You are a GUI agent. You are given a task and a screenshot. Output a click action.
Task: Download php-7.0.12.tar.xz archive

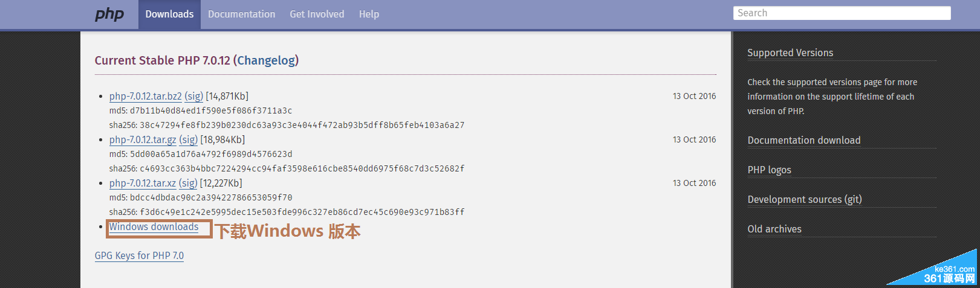click(x=143, y=183)
